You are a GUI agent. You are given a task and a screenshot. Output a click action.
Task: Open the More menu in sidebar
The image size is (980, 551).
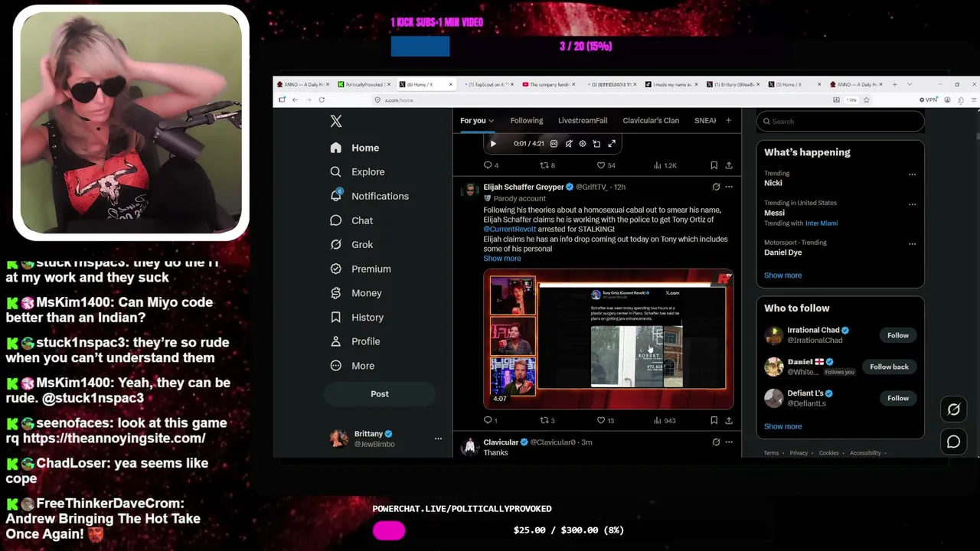pos(352,366)
